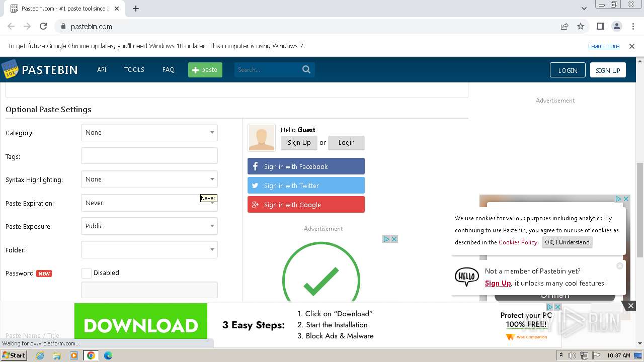
Task: Accept cookies with OK, I Understand
Action: tap(567, 242)
